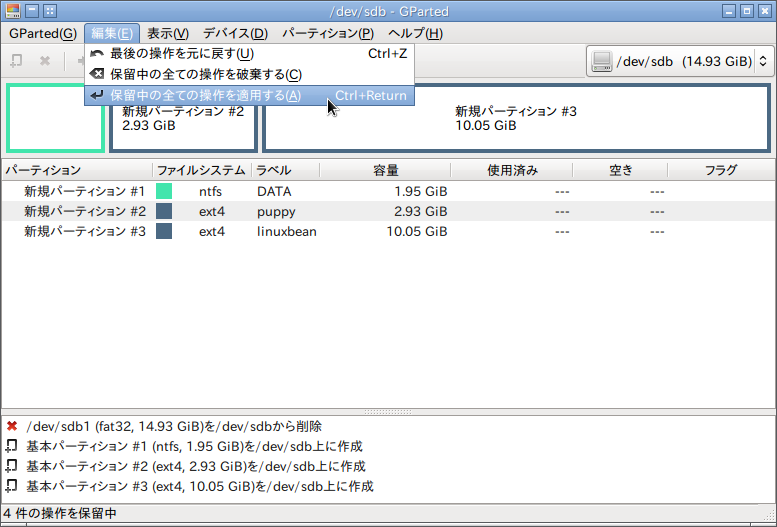Viewport: 777px width, 527px height.
Task: Click the 空き column header
Action: [x=620, y=170]
